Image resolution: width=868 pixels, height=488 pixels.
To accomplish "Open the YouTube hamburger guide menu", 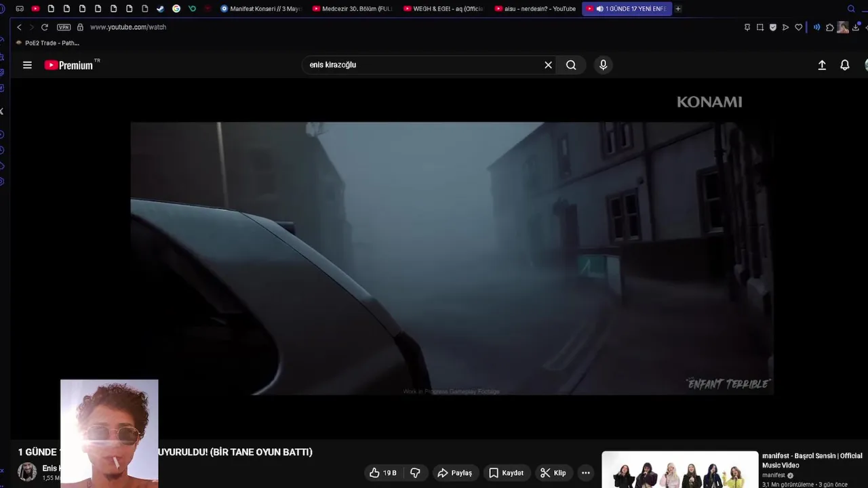I will point(27,65).
